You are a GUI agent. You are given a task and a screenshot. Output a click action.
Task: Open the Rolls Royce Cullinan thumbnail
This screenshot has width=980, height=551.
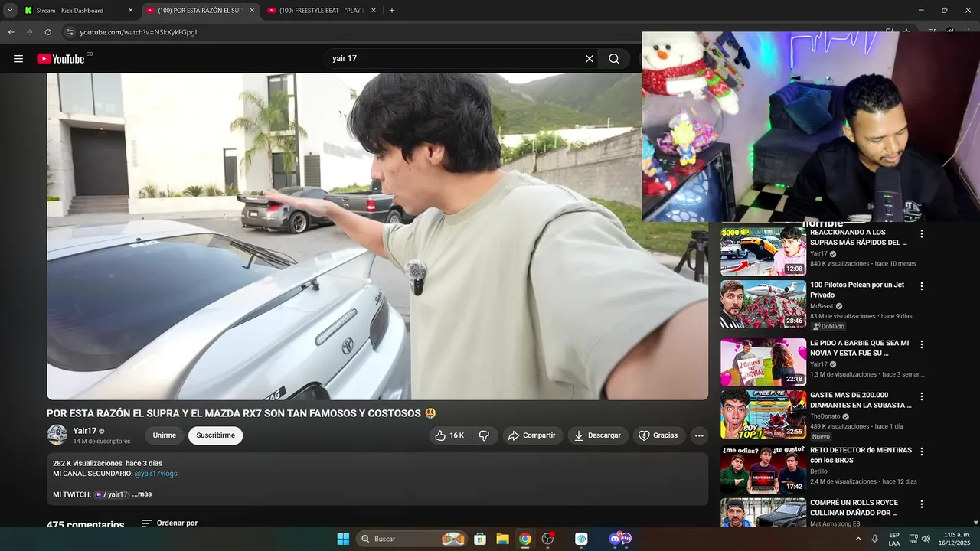(763, 513)
